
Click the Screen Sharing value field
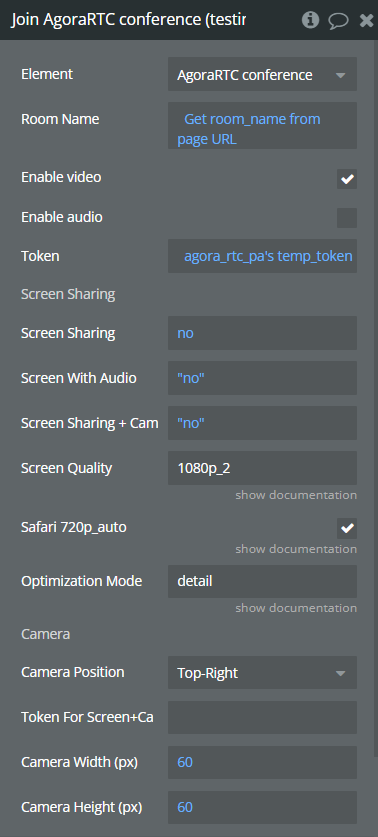[x=262, y=333]
